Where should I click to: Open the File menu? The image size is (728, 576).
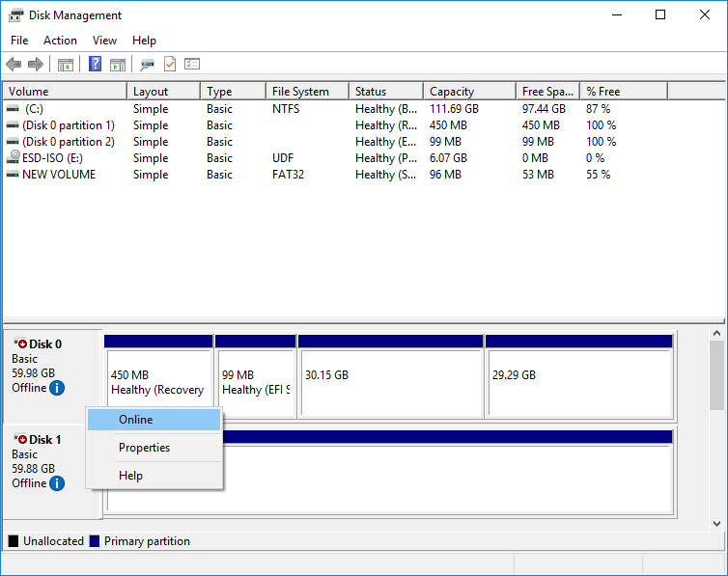[19, 41]
